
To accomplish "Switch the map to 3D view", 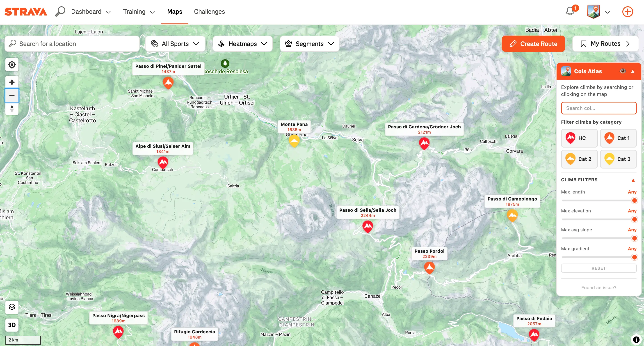I will (12, 325).
